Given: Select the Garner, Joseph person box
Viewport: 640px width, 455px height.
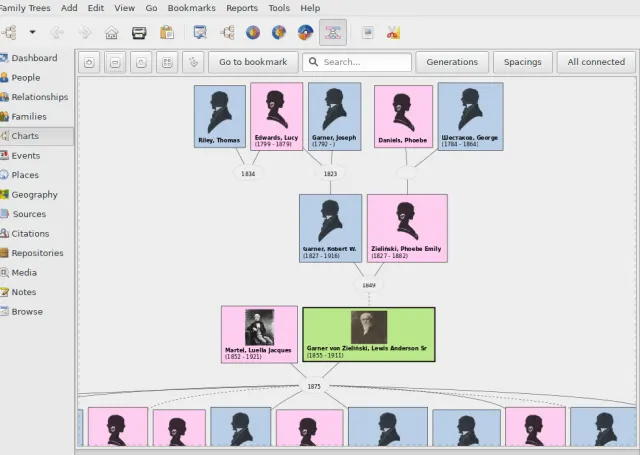Looking at the screenshot, I should tap(334, 117).
